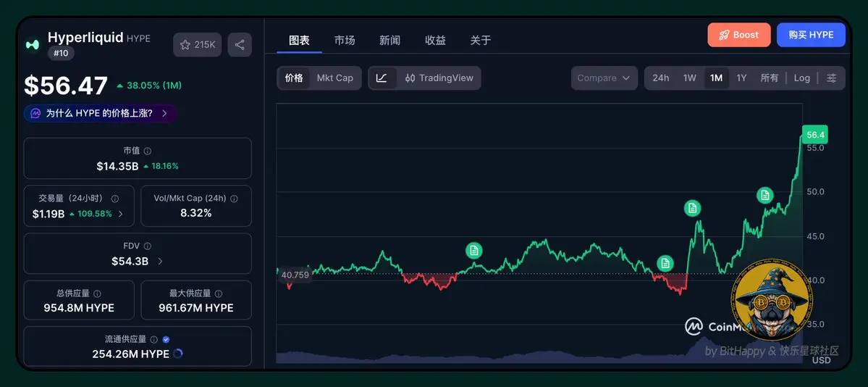Click the 961.67M HYPE max supply
This screenshot has height=387, width=868.
[196, 308]
